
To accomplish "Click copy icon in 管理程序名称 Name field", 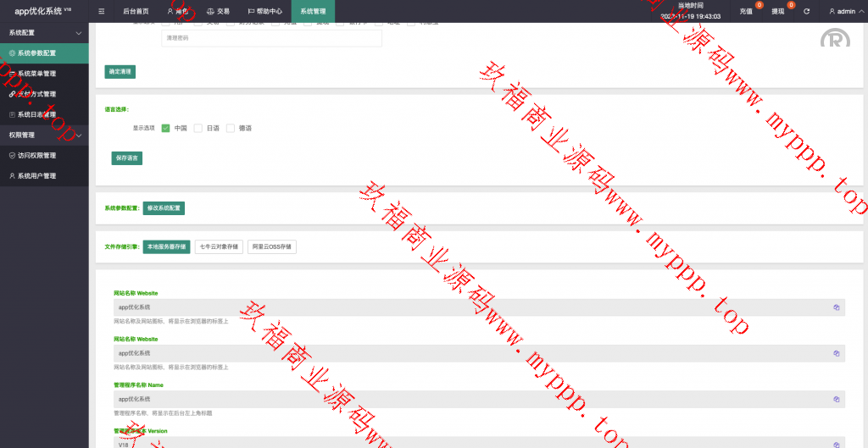I will 836,399.
